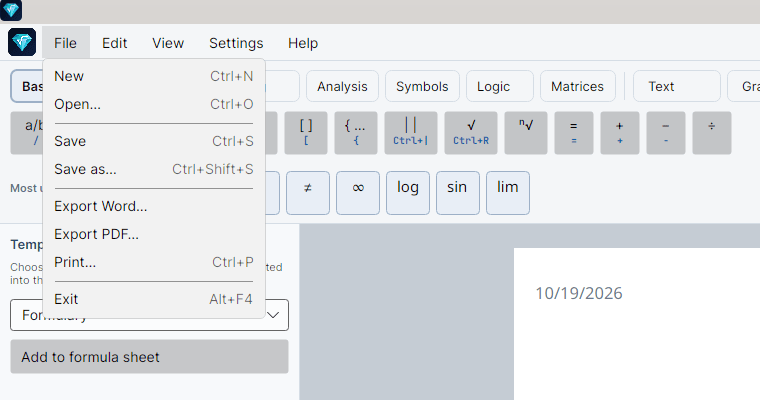Insert absolute value bars
Screen dimensions: 760x400
click(411, 133)
